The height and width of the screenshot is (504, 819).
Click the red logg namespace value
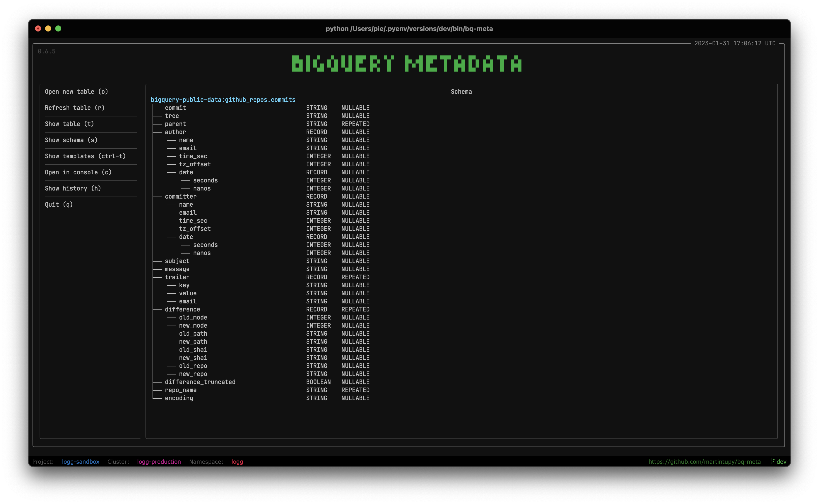point(237,461)
